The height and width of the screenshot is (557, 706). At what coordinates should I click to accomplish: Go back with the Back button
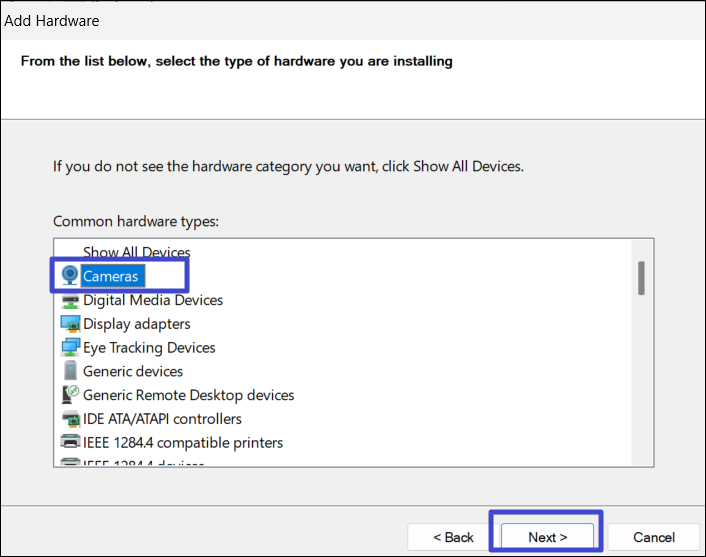(x=453, y=537)
